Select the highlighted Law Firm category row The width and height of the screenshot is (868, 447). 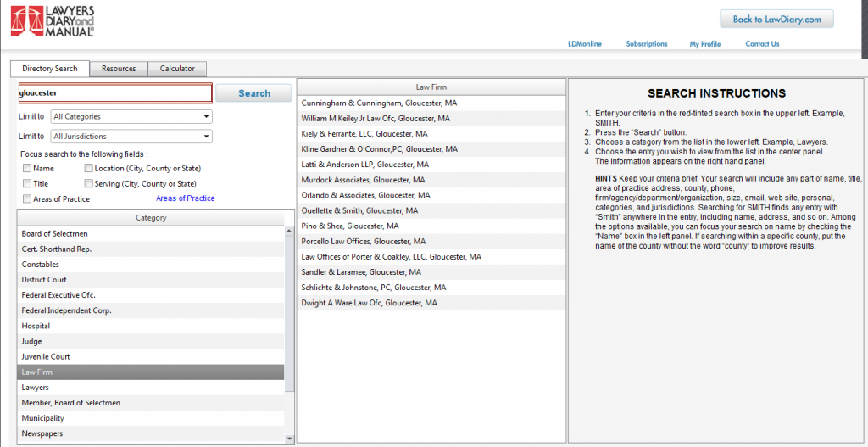coord(151,372)
